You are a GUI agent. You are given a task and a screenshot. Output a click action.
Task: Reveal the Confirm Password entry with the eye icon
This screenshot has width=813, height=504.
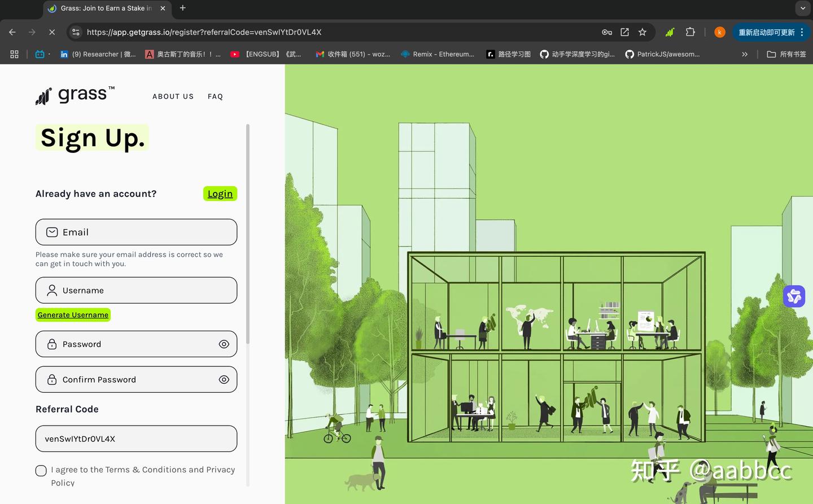[x=224, y=380]
